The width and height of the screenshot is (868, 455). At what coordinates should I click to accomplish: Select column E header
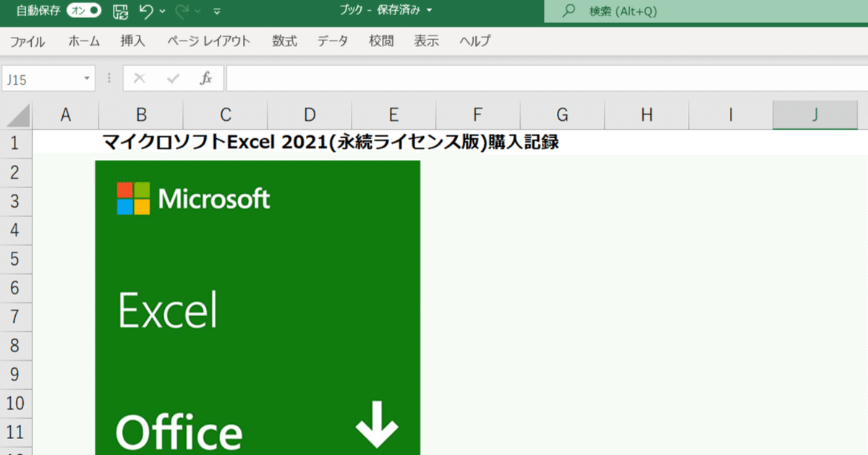(393, 115)
